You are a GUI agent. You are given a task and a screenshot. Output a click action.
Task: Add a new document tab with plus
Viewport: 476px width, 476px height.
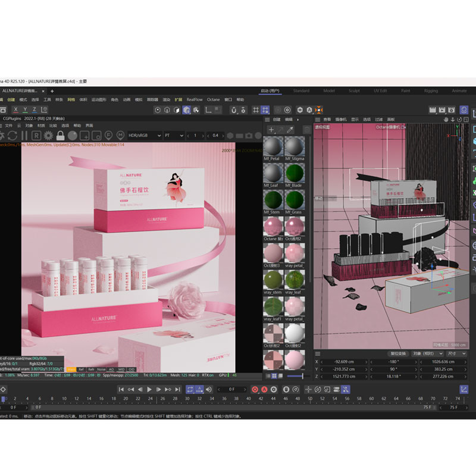(52, 91)
